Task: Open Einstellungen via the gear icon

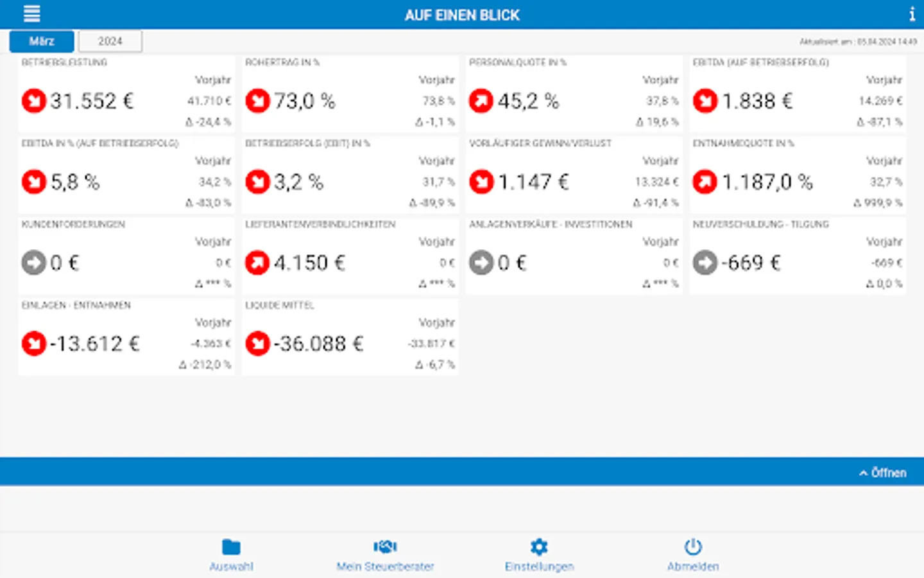Action: pos(539,547)
